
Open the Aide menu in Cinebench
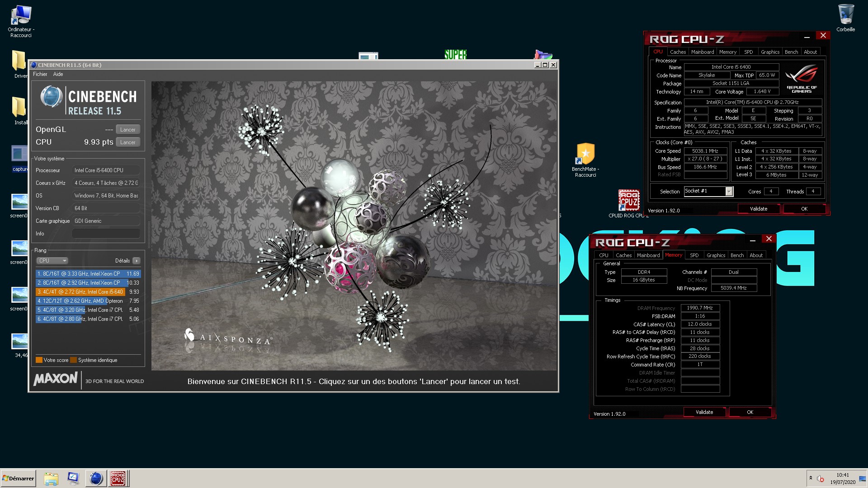click(x=58, y=74)
